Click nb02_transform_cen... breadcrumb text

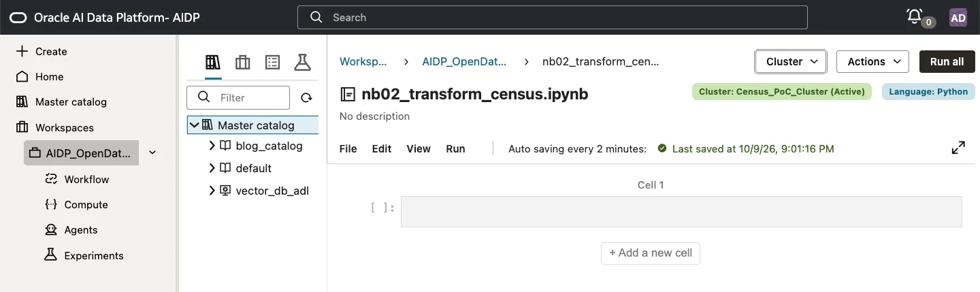601,61
